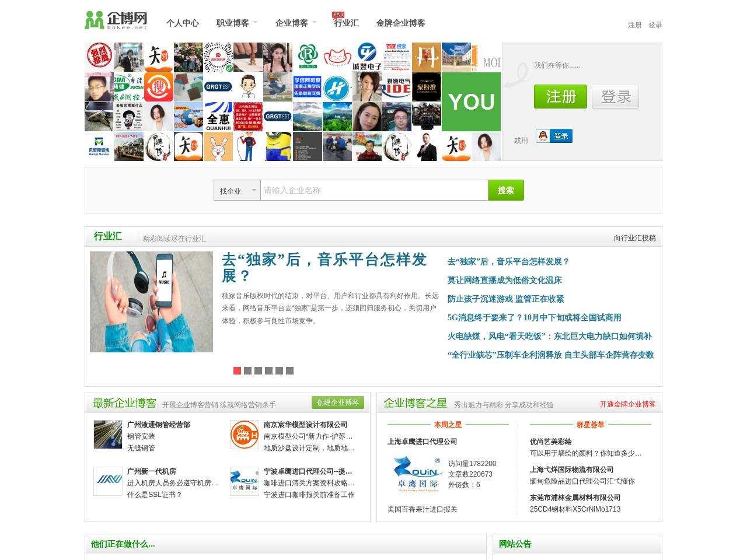This screenshot has height=560, width=747.
Task: Click the green 创建企业博客 button
Action: (x=337, y=402)
